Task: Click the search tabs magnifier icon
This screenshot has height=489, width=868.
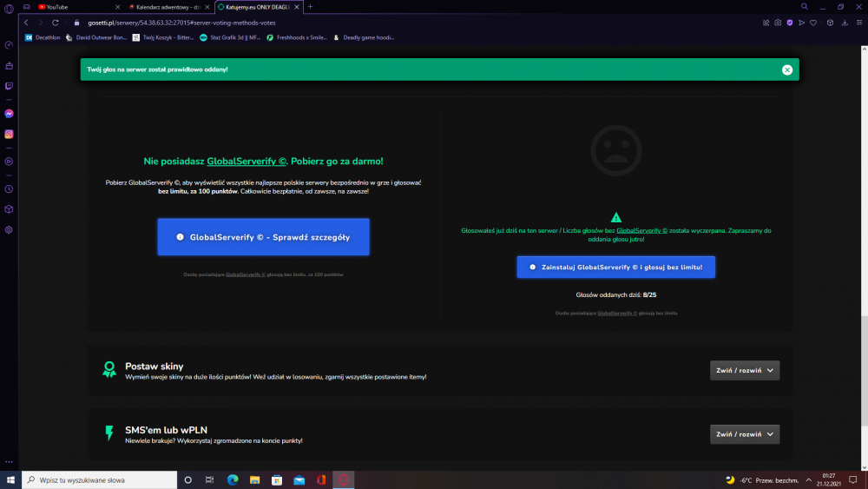Action: click(805, 7)
